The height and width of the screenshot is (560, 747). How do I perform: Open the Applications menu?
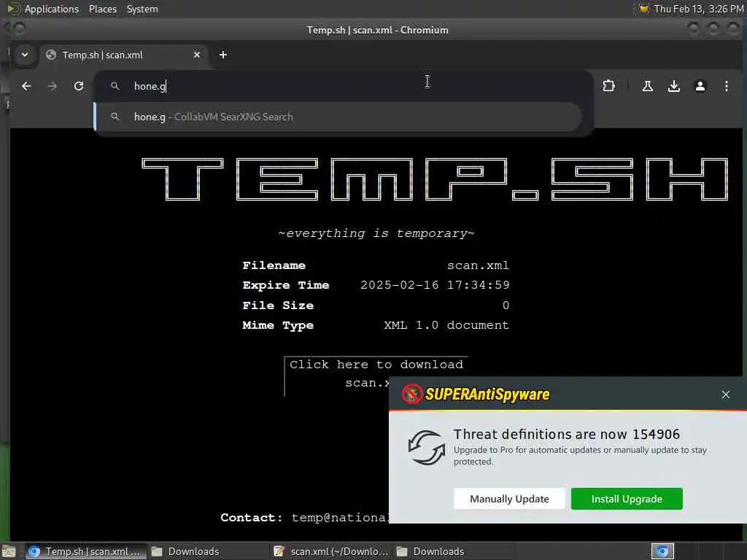pos(52,9)
